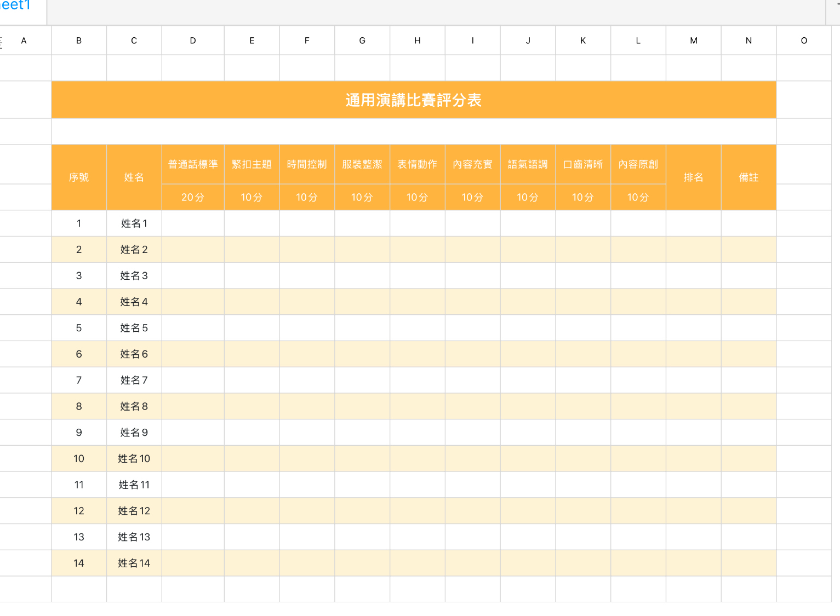This screenshot has height=616, width=840.
Task: Click the 20分 score cell
Action: [193, 197]
